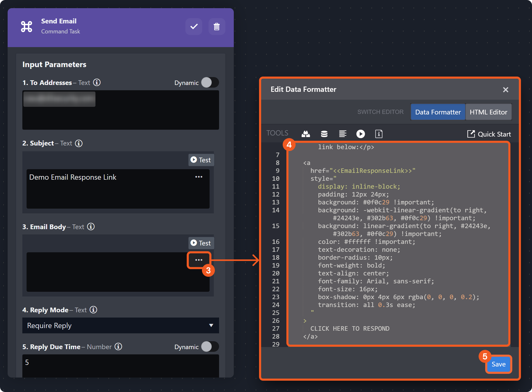Open the info document tool icon

click(379, 134)
